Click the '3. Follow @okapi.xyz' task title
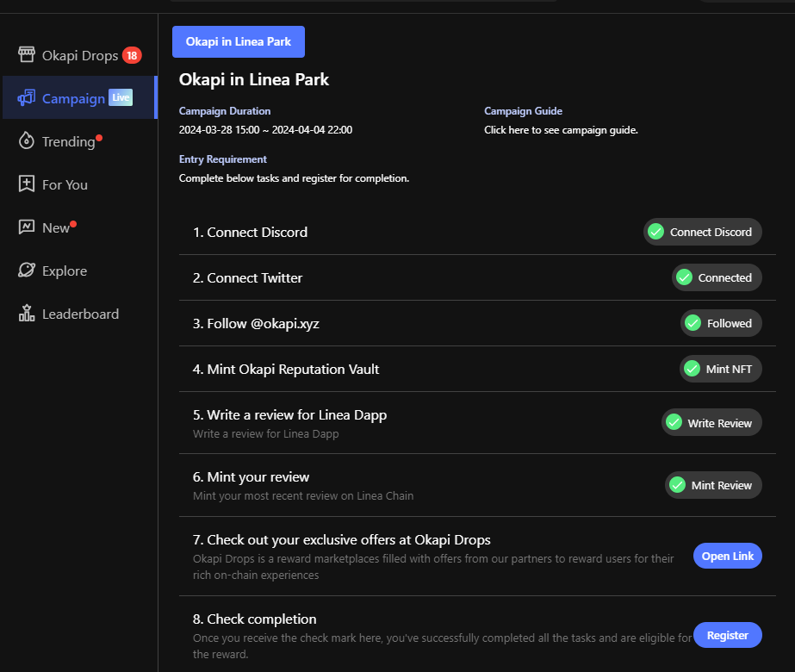Image resolution: width=795 pixels, height=672 pixels. tap(256, 323)
